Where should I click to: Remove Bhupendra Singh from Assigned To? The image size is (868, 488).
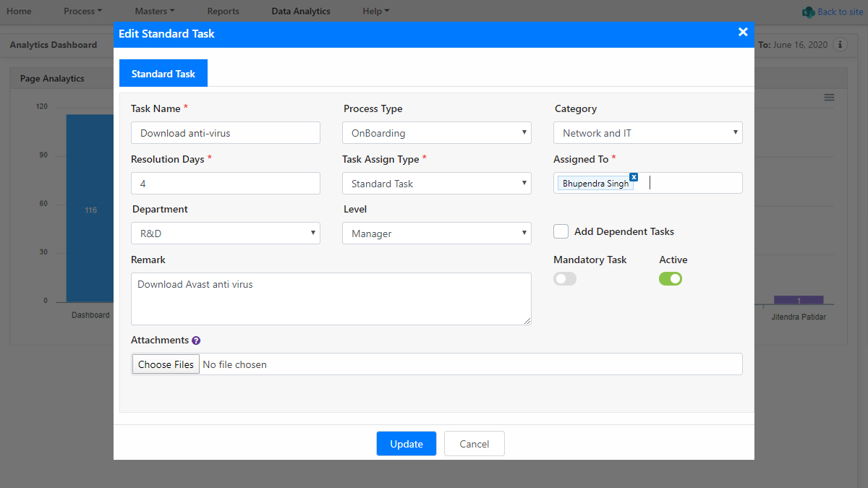click(634, 176)
